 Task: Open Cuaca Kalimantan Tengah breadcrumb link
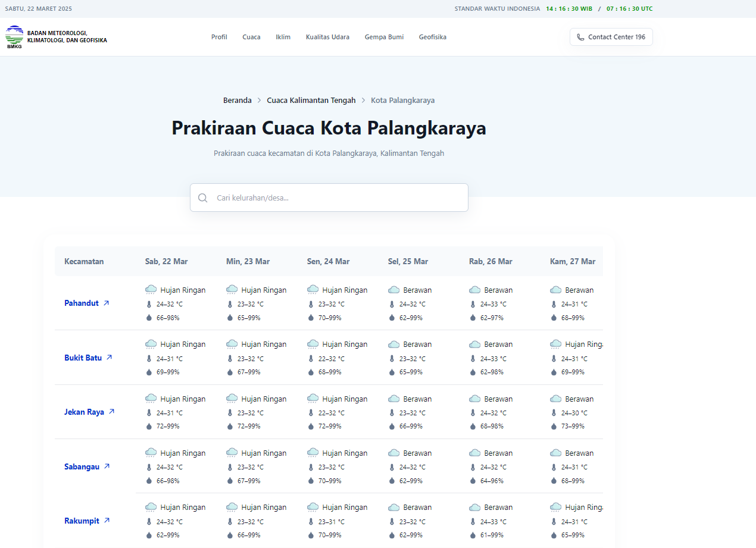pyautogui.click(x=311, y=101)
